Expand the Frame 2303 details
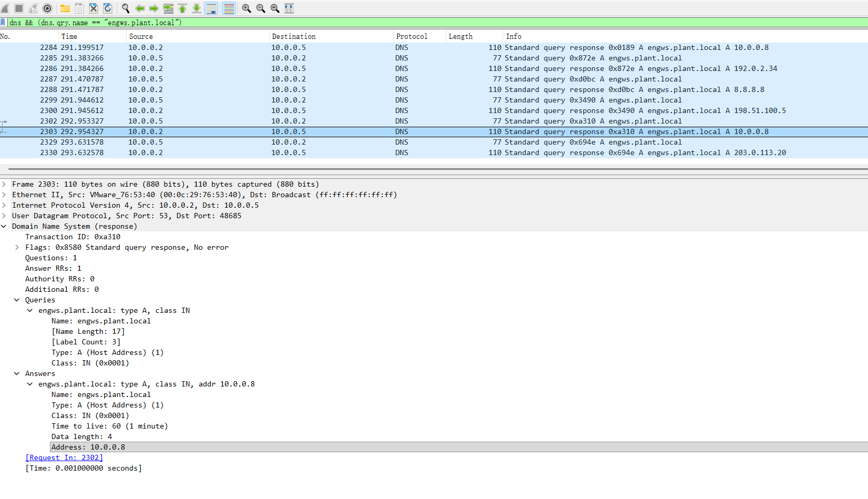 click(4, 185)
